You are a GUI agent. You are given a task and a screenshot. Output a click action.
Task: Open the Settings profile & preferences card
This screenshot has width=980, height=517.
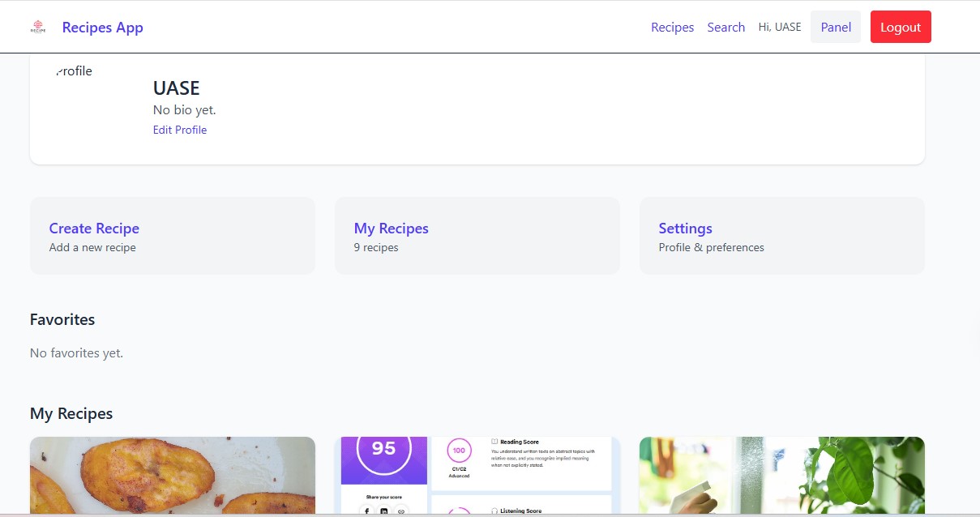pyautogui.click(x=781, y=236)
